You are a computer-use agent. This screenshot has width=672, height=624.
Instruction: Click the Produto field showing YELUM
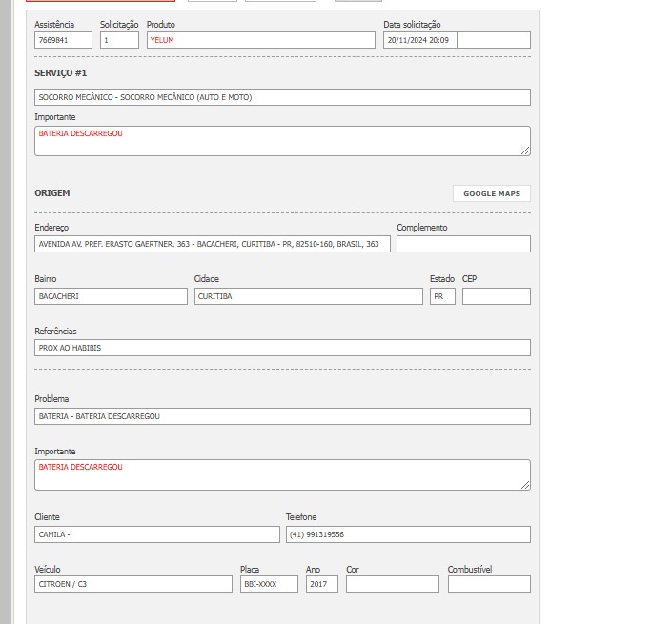(260, 40)
